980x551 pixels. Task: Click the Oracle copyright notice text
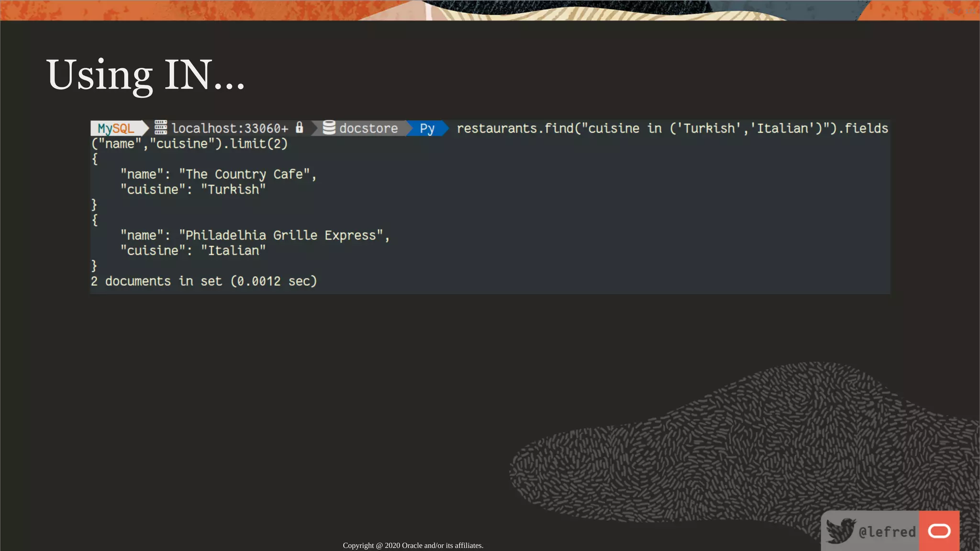point(413,545)
